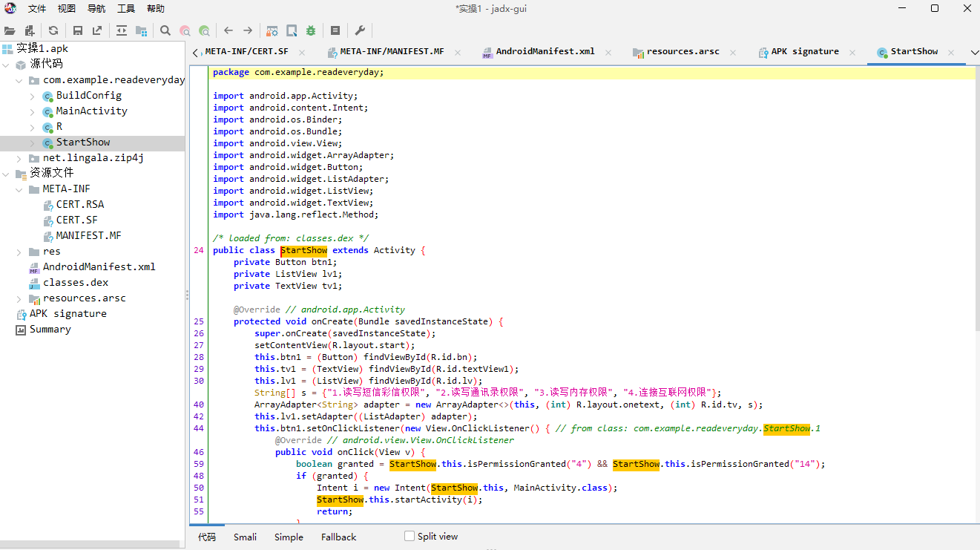Expand the resources.arsc tree node

click(x=19, y=298)
